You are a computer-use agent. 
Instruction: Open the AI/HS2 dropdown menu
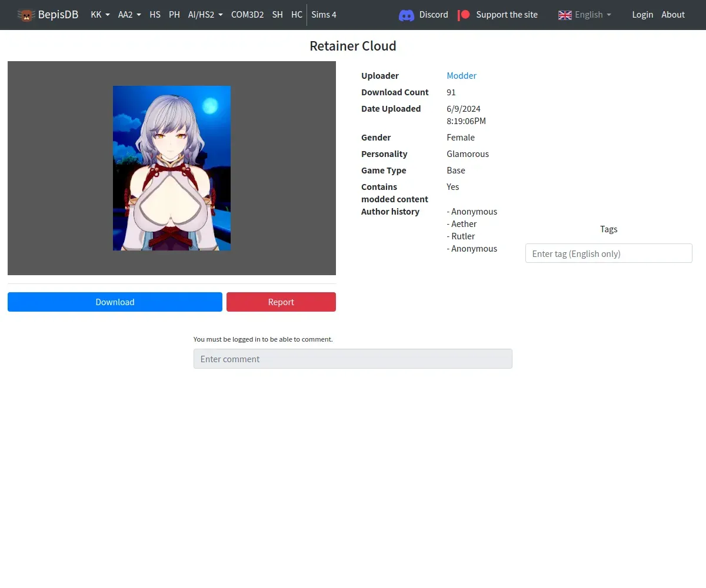click(205, 15)
